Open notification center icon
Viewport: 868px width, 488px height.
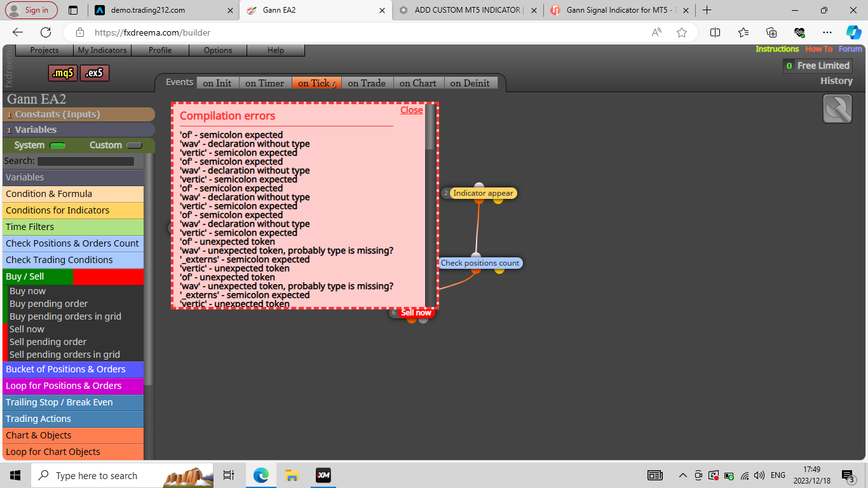pos(848,475)
